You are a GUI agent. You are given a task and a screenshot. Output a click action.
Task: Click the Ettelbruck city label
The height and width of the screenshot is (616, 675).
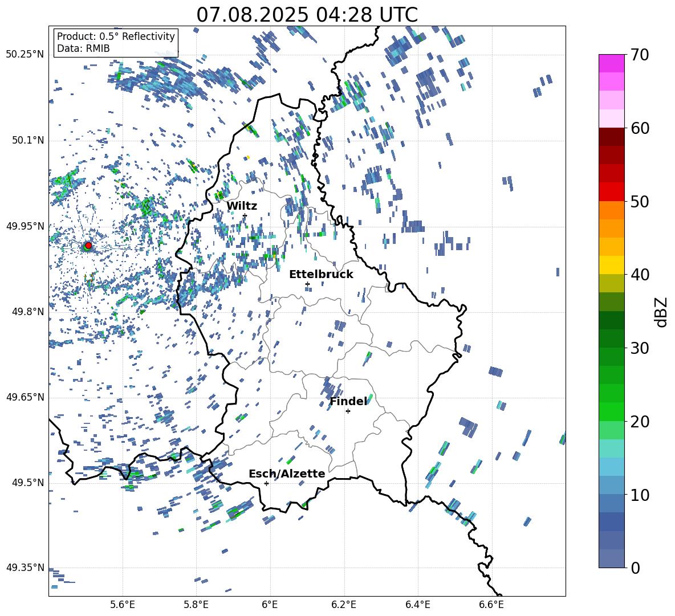(321, 275)
